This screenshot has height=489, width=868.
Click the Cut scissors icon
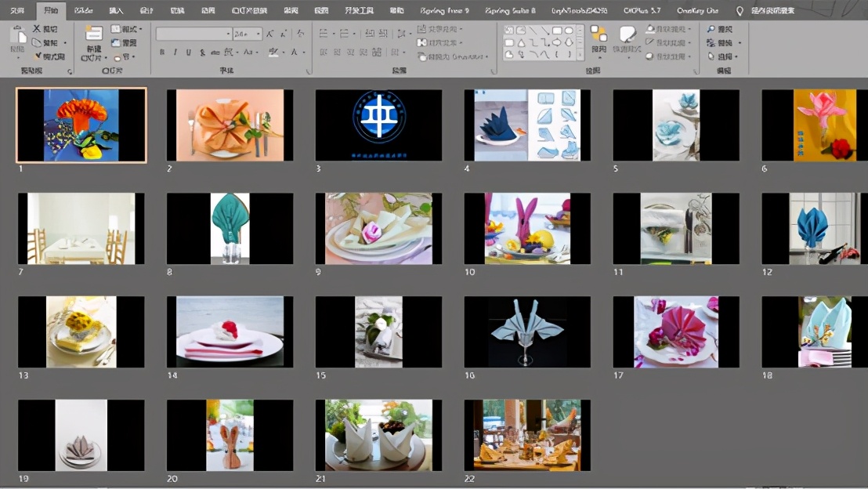point(37,29)
